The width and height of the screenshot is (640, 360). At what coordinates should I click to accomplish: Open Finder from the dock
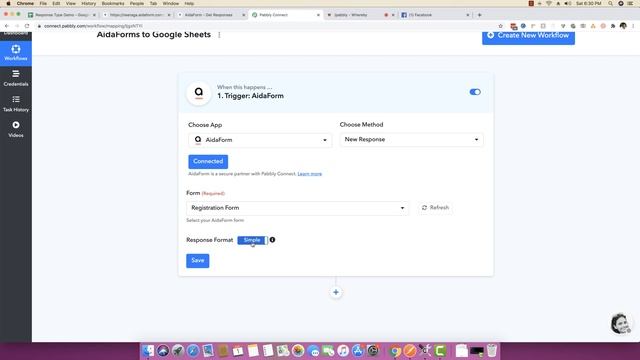(148, 350)
